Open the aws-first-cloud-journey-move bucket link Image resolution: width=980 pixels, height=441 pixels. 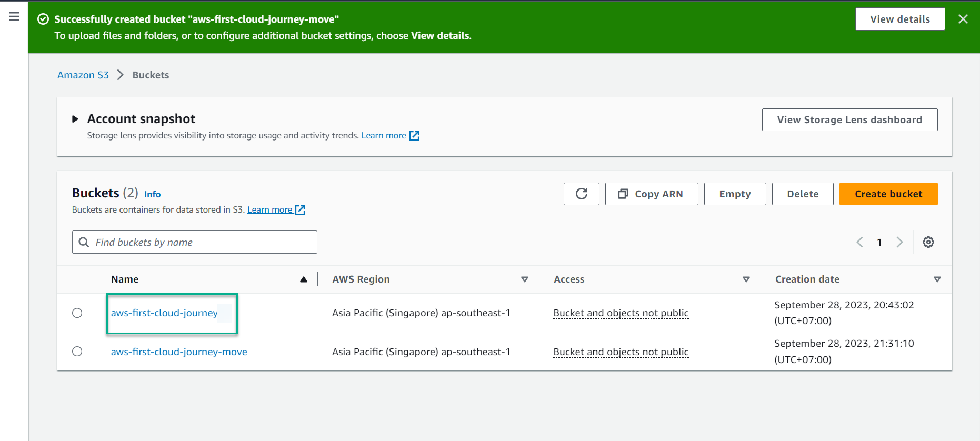[x=179, y=352]
